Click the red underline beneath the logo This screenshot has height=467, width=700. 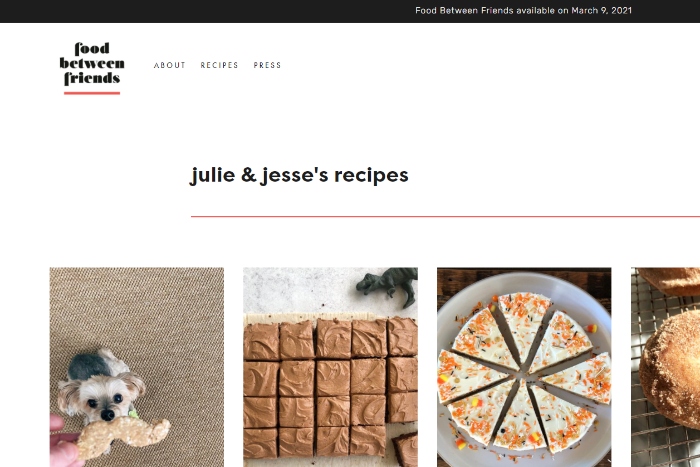pos(92,93)
